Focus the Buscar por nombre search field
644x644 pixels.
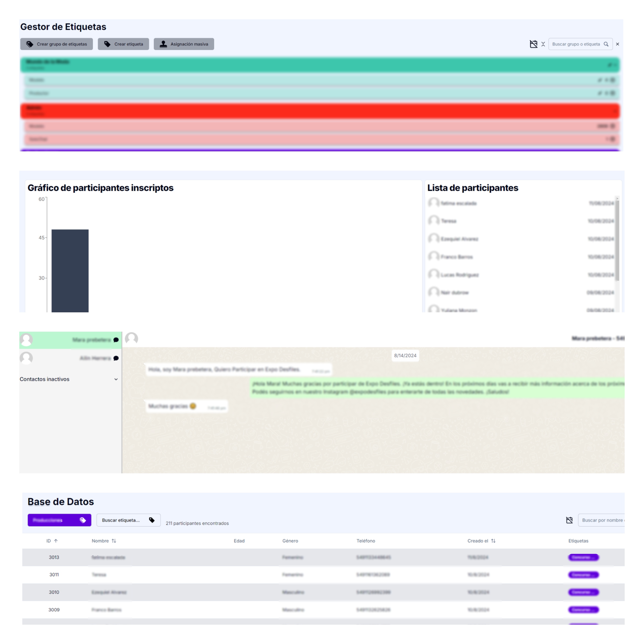[x=601, y=520]
